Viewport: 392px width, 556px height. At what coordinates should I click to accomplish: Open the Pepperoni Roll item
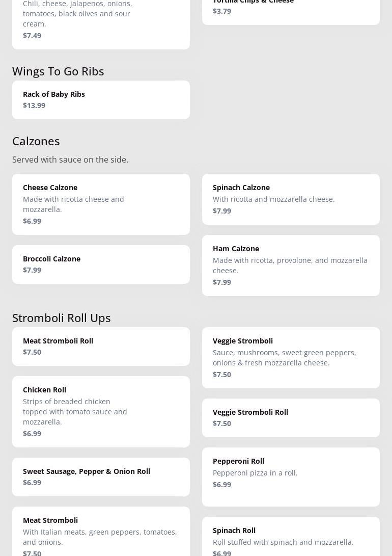(291, 476)
